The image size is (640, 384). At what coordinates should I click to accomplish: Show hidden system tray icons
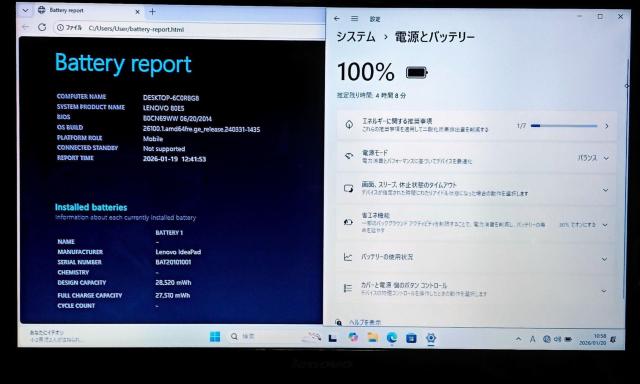coord(518,339)
